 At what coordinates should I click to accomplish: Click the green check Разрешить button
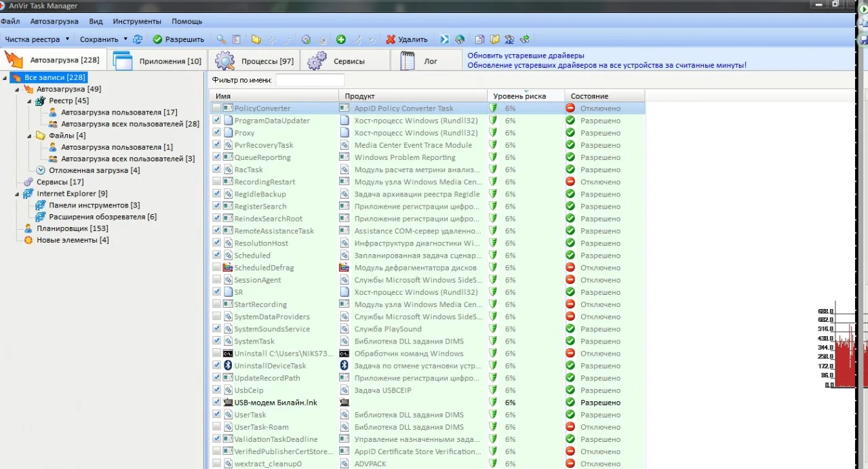tap(178, 39)
